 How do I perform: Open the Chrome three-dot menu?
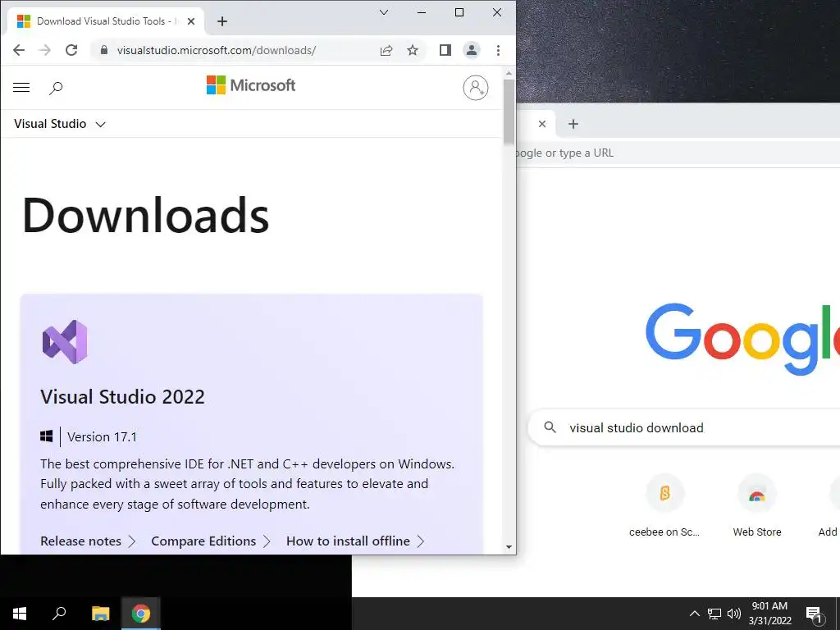tap(498, 50)
